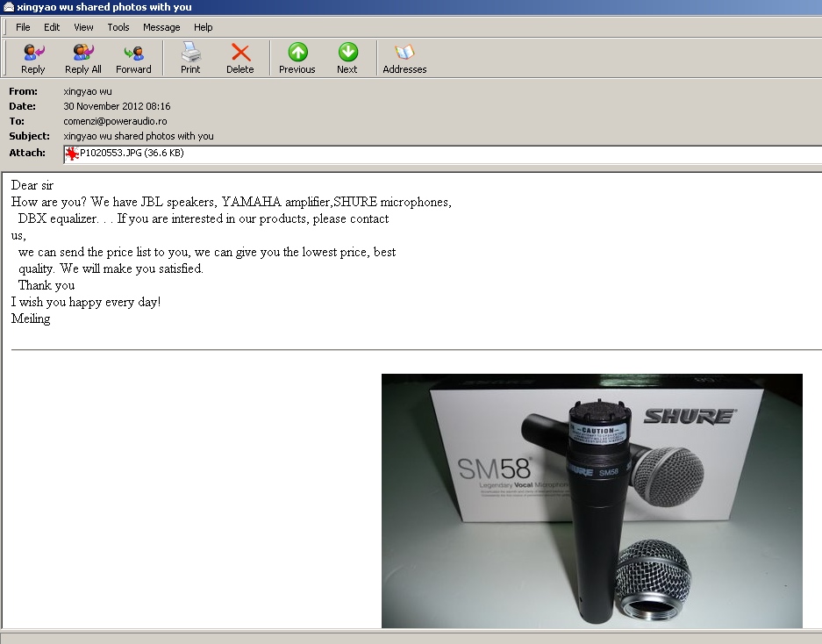
Task: Print the email with the Print icon
Action: [x=190, y=58]
